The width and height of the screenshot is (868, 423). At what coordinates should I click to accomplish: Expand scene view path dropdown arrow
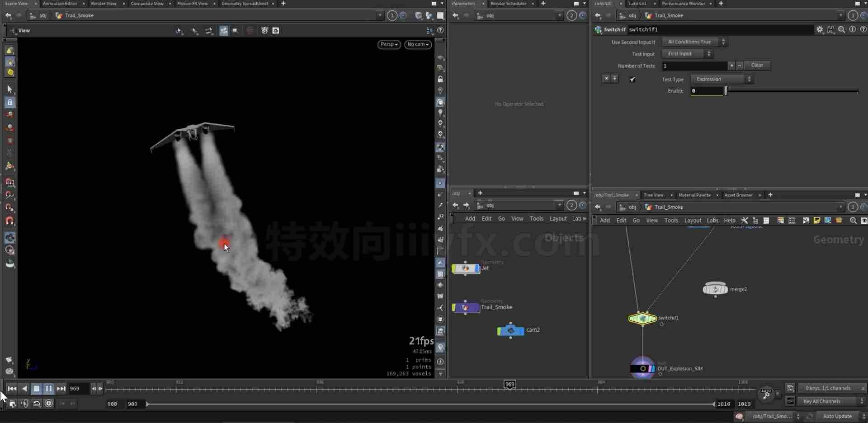(x=379, y=15)
